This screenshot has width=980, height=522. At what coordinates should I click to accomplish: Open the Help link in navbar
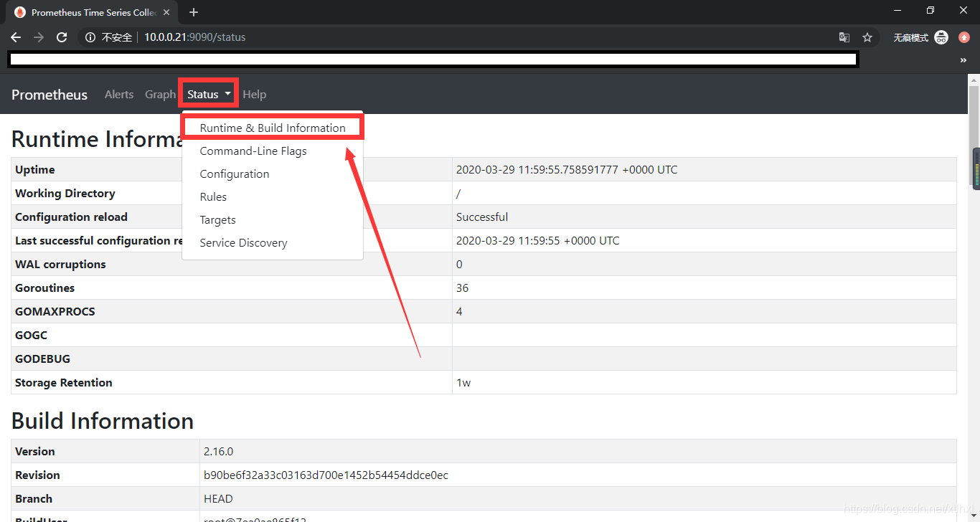(x=254, y=94)
